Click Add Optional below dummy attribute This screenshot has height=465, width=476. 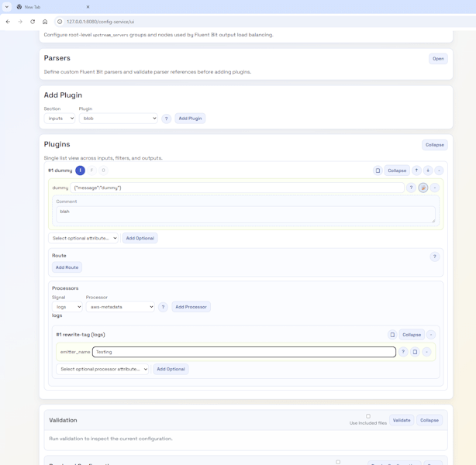click(x=140, y=238)
